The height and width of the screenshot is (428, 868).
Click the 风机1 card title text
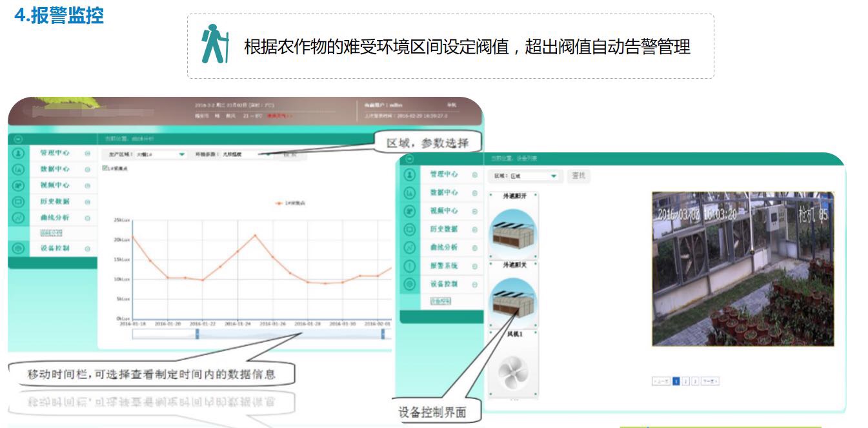click(514, 334)
